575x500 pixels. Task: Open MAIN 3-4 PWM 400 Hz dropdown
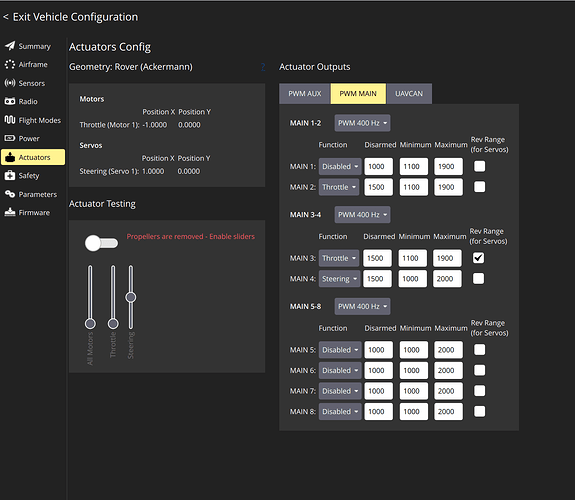(x=362, y=215)
